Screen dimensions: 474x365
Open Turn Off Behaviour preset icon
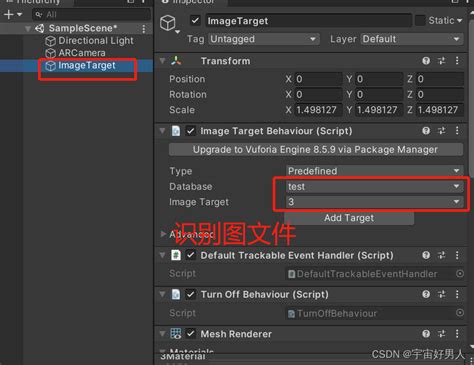coord(441,294)
